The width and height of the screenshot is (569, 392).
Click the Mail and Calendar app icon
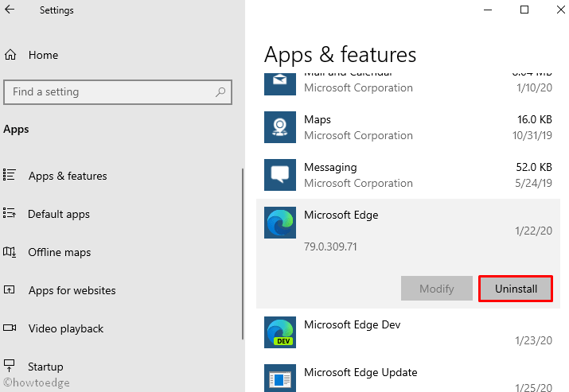click(x=280, y=83)
